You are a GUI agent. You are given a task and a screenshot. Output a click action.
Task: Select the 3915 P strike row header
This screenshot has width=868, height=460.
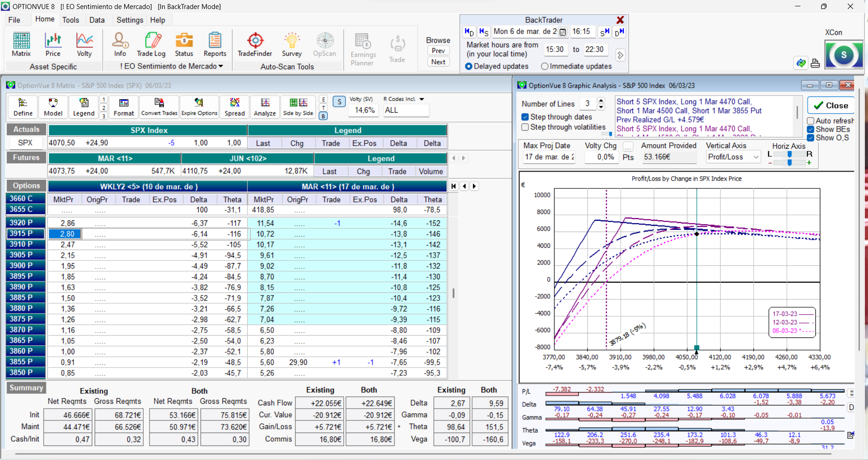25,233
